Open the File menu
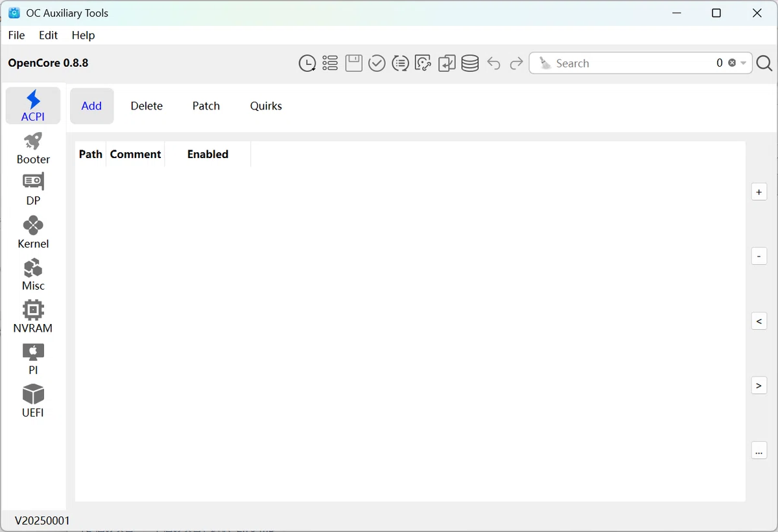The height and width of the screenshot is (532, 778). click(x=16, y=35)
